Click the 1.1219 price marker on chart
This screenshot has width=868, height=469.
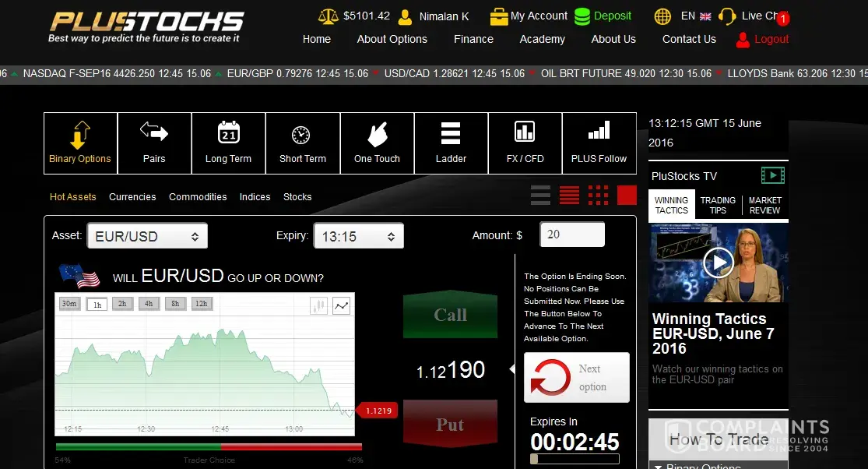coord(378,411)
